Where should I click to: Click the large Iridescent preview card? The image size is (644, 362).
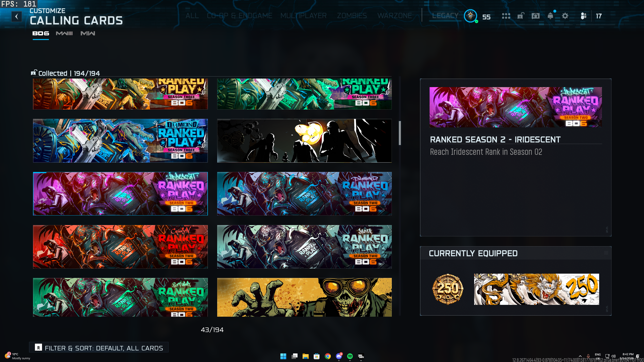[x=516, y=107]
